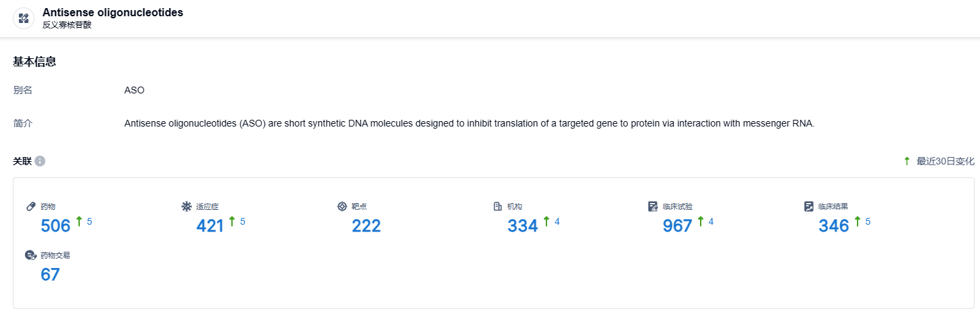Click the 临床试验 clinical trial icon
This screenshot has height=312, width=980.
653,206
